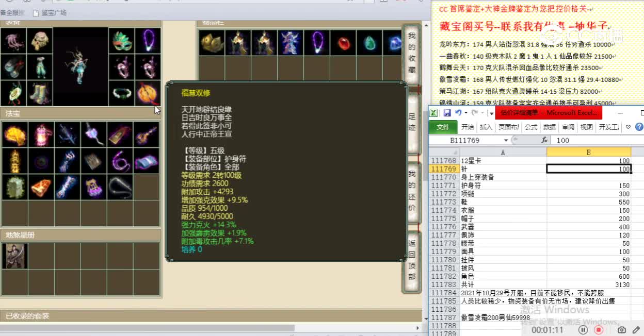Select the pipa lute treasure icon
644x336 pixels.
tap(147, 135)
